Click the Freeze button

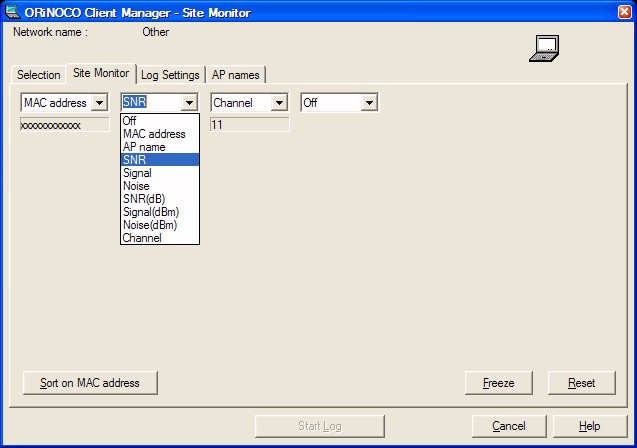coord(499,383)
